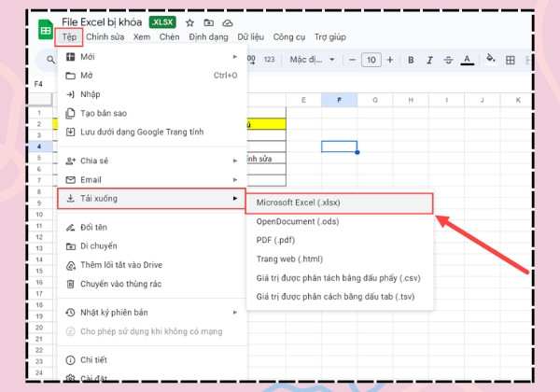Screen dimensions: 560x392
Task: Open Chi tiết file details
Action: point(152,360)
